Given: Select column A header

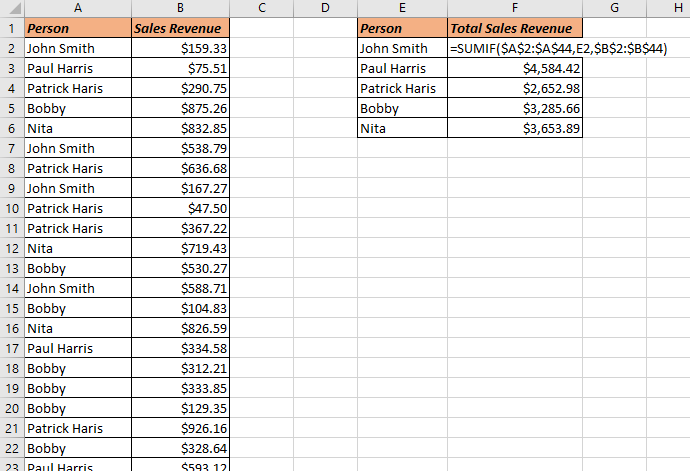Looking at the screenshot, I should (77, 9).
